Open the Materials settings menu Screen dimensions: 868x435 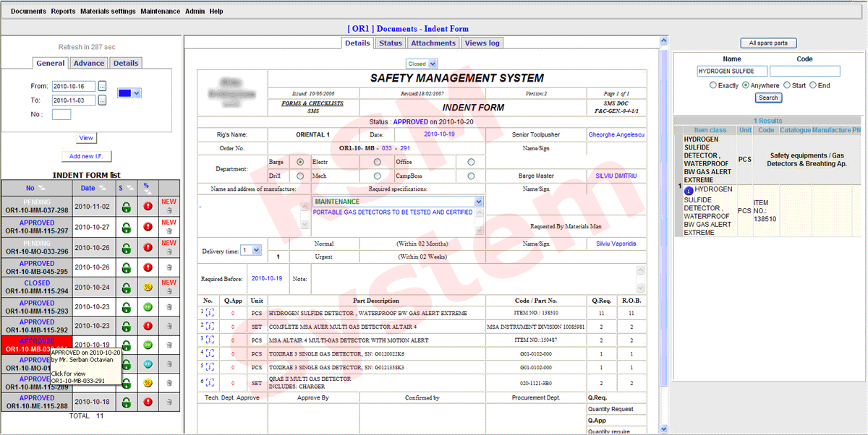108,12
